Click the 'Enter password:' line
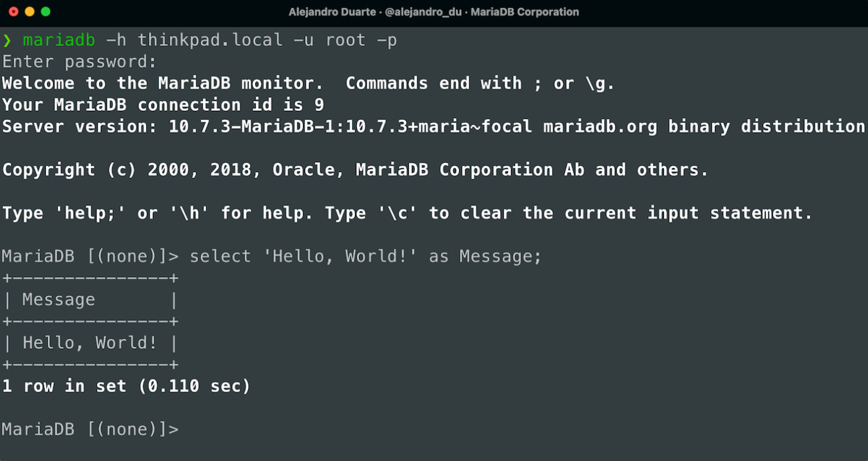 tap(79, 62)
